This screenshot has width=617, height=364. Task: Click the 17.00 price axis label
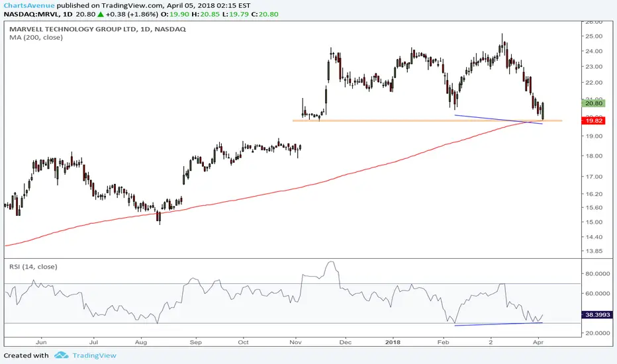pos(594,177)
